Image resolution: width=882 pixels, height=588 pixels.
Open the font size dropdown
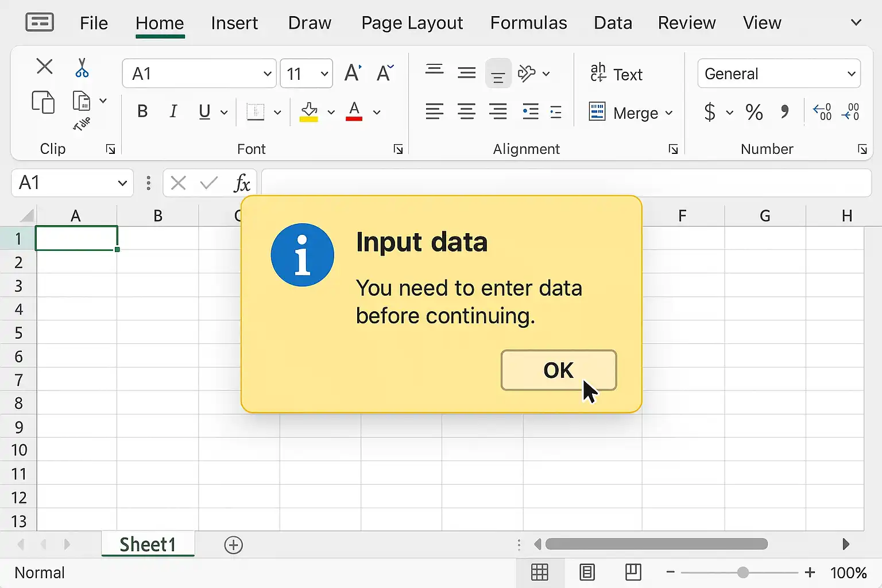324,74
